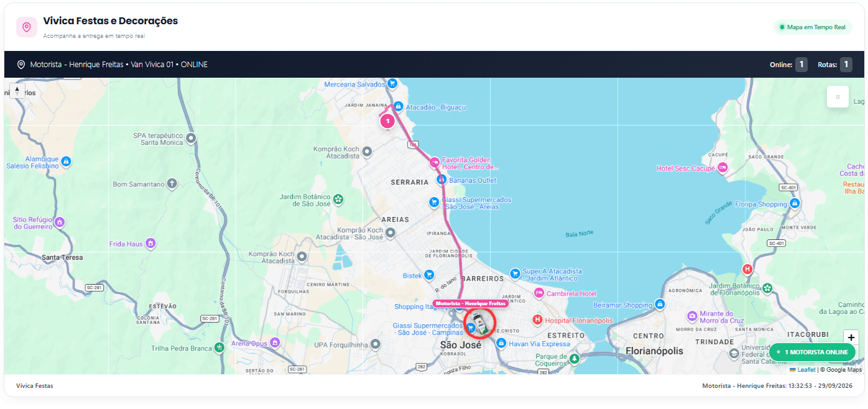Click the pink location pin logo icon
Screen dimensions: 868x409
click(x=27, y=27)
